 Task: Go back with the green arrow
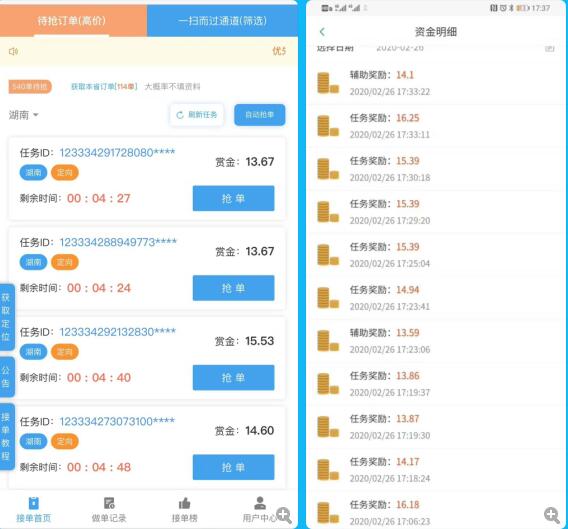[322, 32]
